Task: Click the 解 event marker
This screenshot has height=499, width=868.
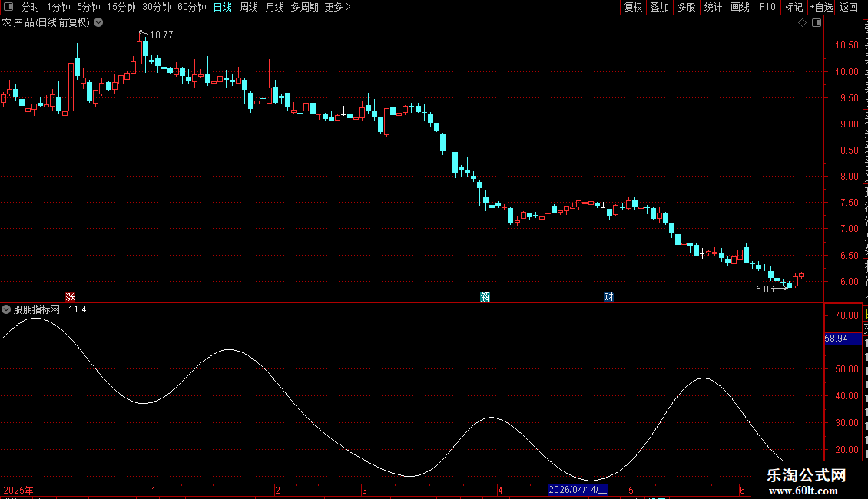Action: click(x=485, y=297)
